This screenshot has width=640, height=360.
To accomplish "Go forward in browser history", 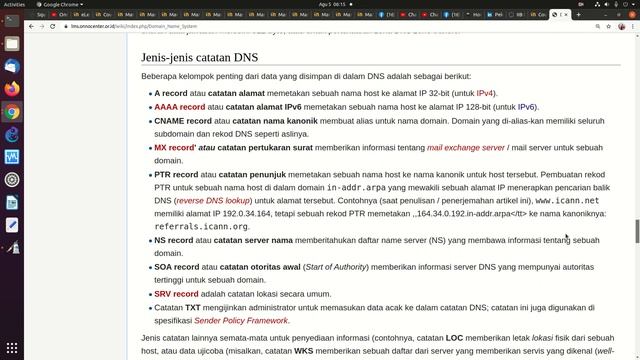I will 42,26.
